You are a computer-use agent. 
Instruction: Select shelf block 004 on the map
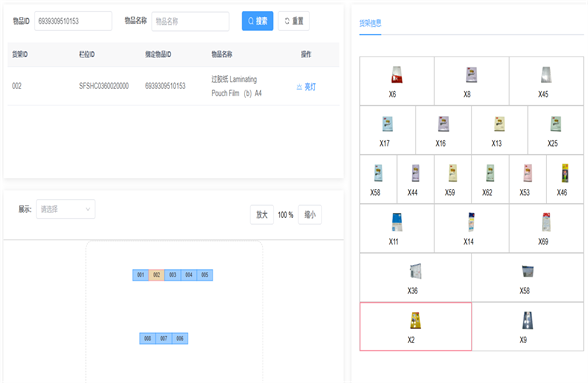[189, 275]
